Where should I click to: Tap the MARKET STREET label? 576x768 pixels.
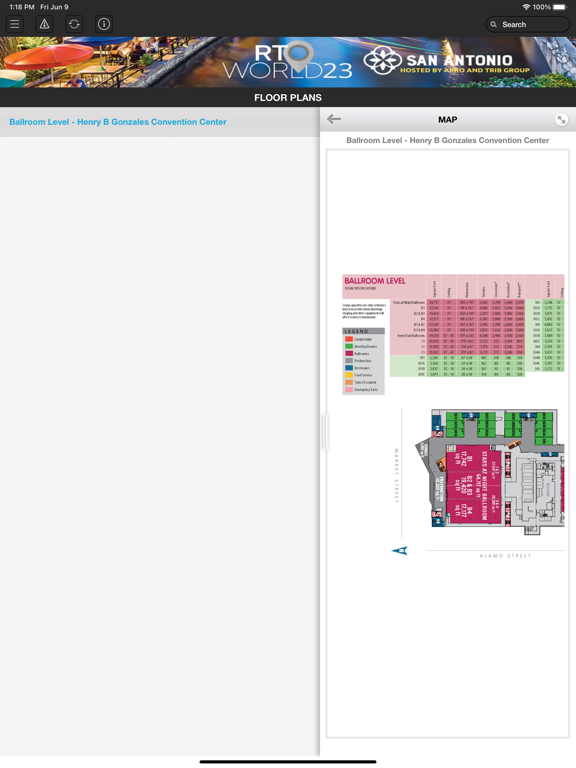click(x=396, y=475)
